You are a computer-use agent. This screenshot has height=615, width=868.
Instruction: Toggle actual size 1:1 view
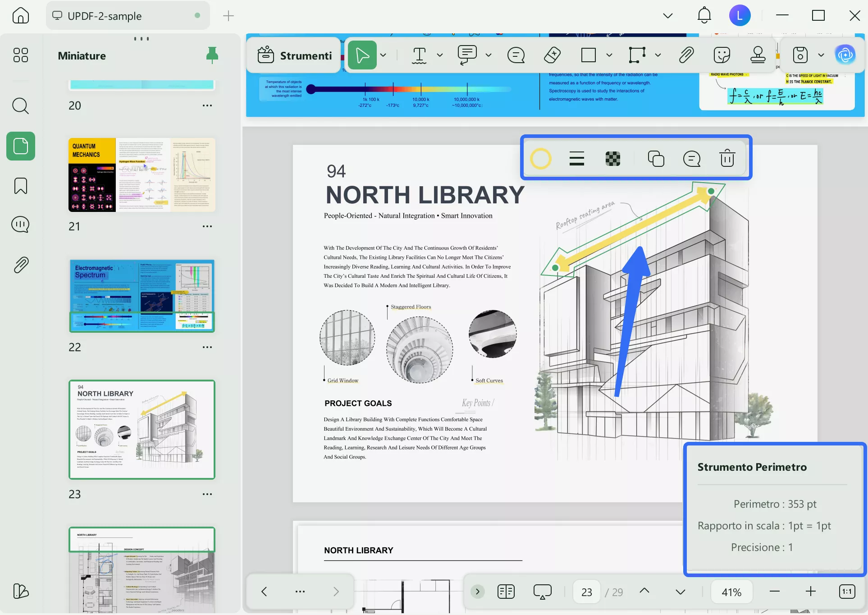pyautogui.click(x=847, y=592)
